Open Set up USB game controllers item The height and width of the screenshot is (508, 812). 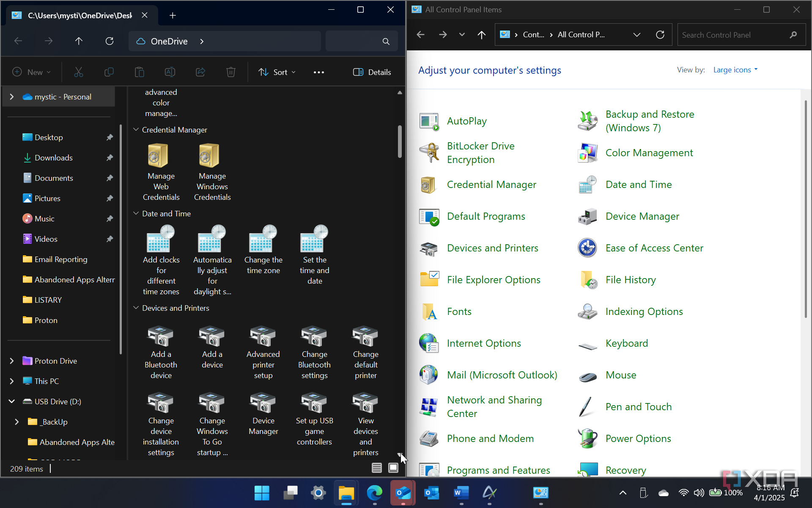(x=315, y=419)
